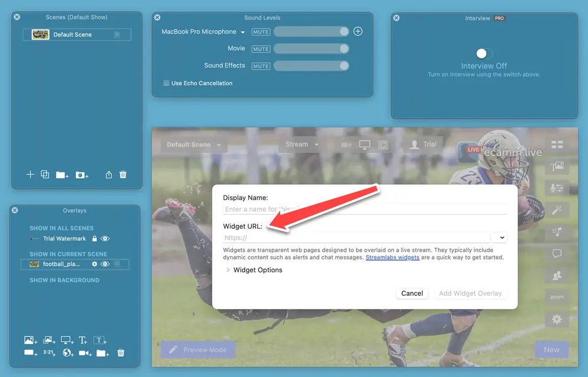The width and height of the screenshot is (588, 377).
Task: Cancel the widget overlay dialog
Action: click(412, 293)
